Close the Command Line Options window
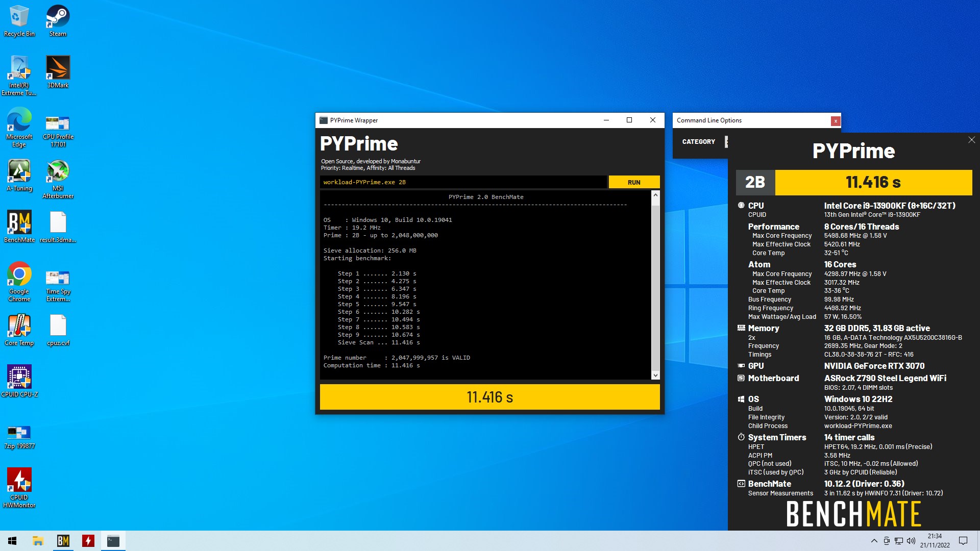Viewport: 980px width, 551px height. (x=835, y=121)
